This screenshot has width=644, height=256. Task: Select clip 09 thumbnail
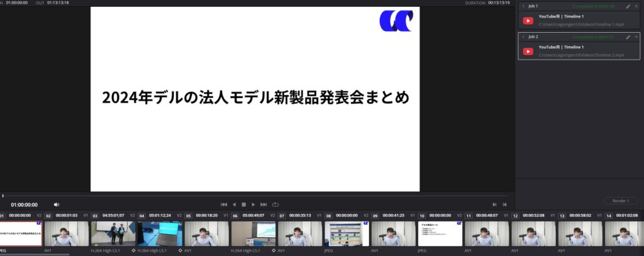[394, 234]
